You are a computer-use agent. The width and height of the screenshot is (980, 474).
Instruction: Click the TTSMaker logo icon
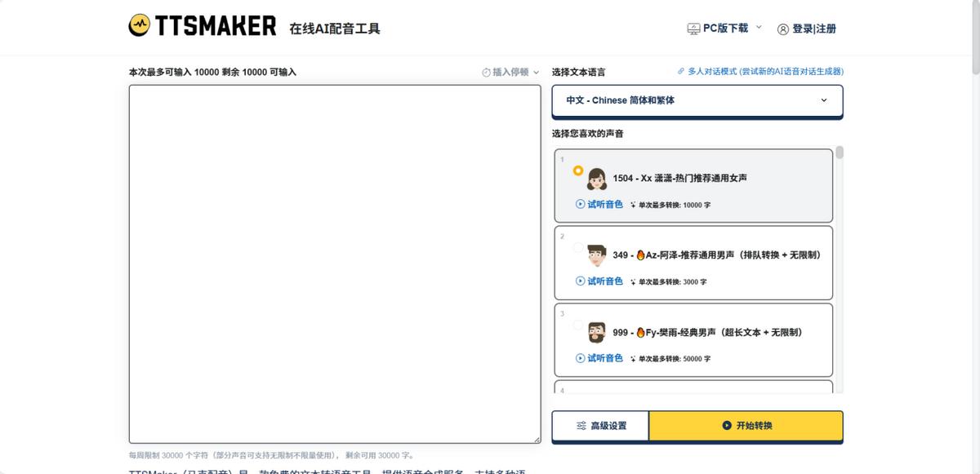[140, 26]
